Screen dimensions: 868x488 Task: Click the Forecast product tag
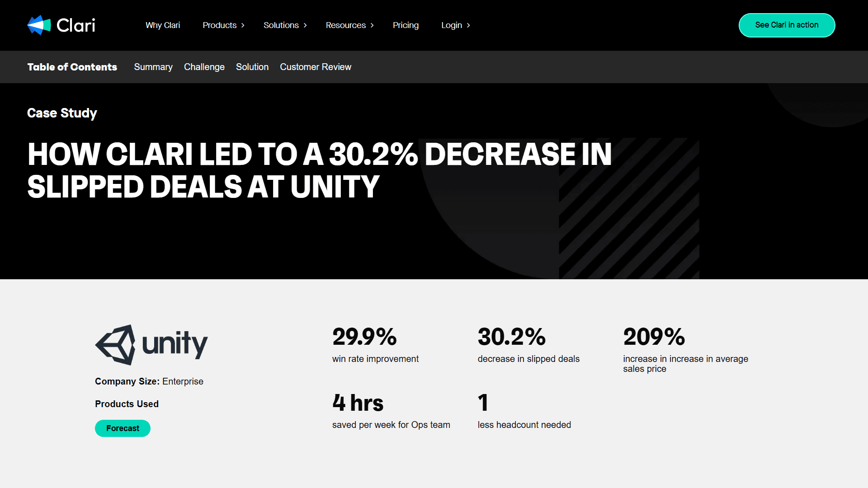[x=123, y=428]
